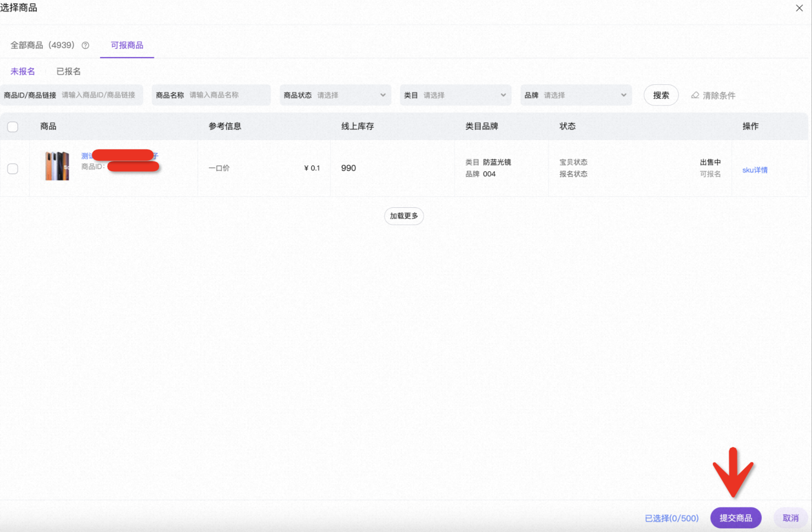Select the 未报名 sub-tab
812x532 pixels.
tap(23, 72)
